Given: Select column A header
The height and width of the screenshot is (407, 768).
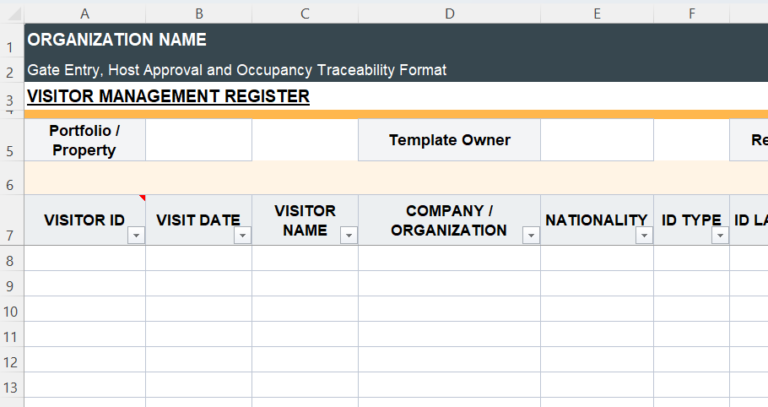Looking at the screenshot, I should click(85, 14).
